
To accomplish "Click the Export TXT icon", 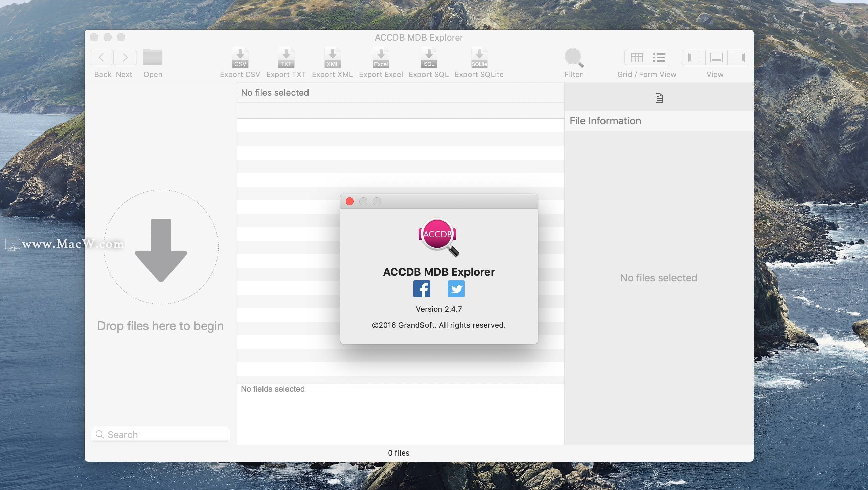I will click(x=286, y=58).
